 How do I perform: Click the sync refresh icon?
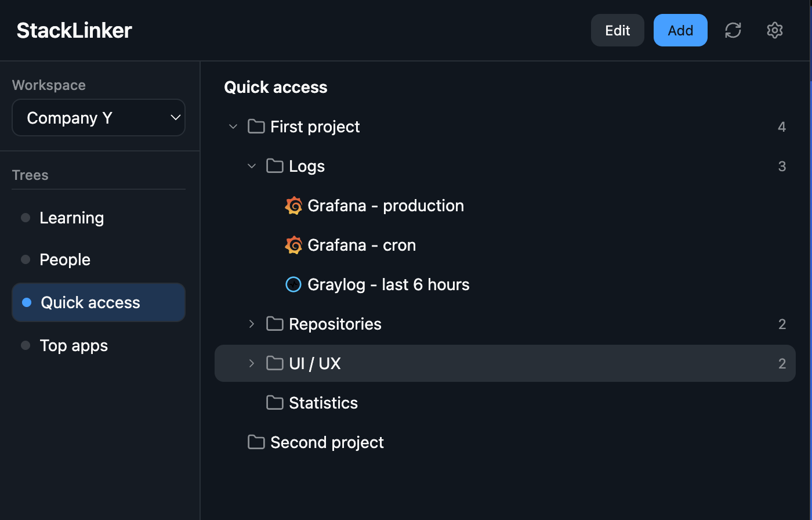pos(733,30)
